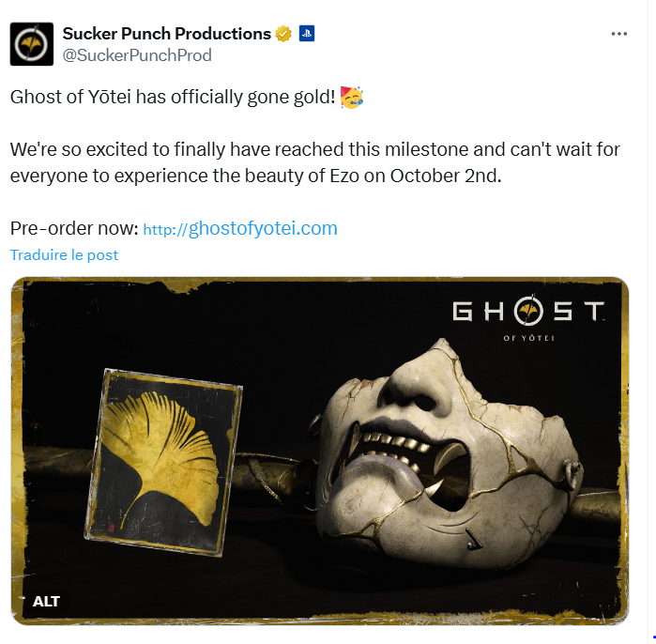Click the red seal stamp on the ginkgo card

point(112,528)
